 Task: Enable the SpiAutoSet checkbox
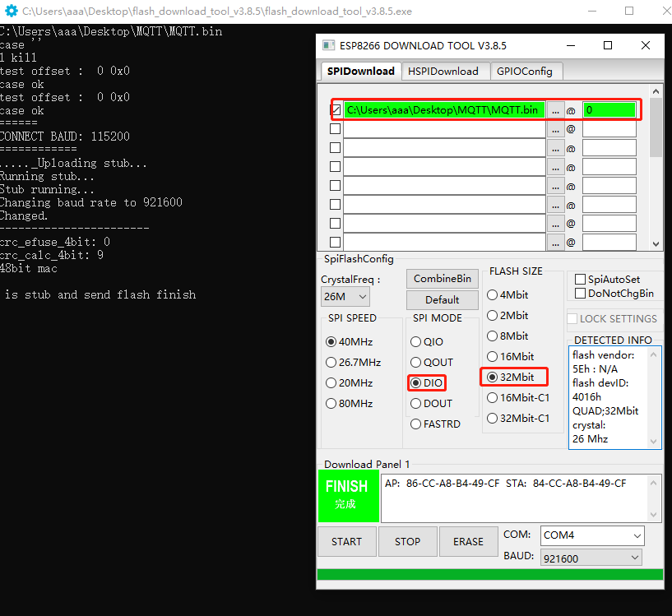[580, 280]
